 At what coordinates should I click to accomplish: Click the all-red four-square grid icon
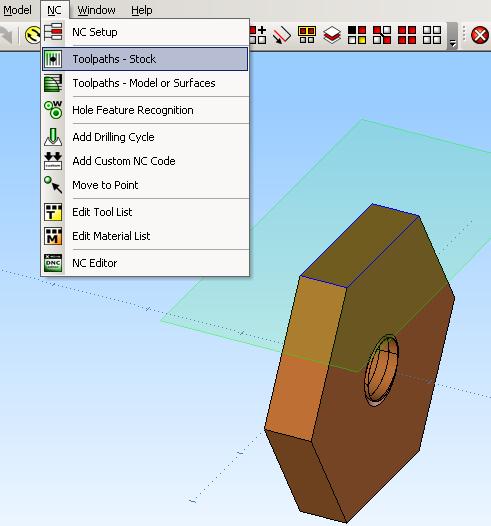(x=407, y=35)
